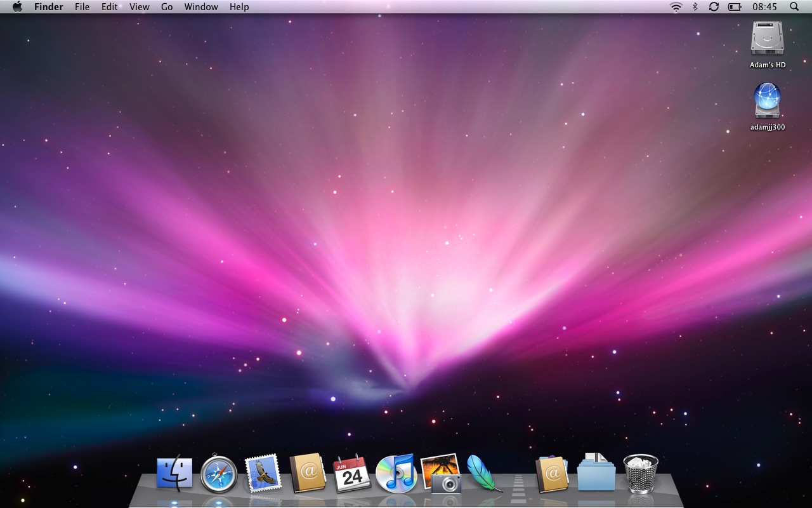Open the Edit menu

(110, 7)
